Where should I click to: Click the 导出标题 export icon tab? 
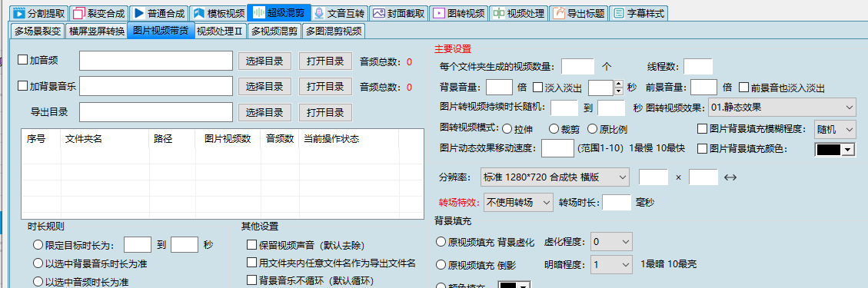[x=559, y=13]
